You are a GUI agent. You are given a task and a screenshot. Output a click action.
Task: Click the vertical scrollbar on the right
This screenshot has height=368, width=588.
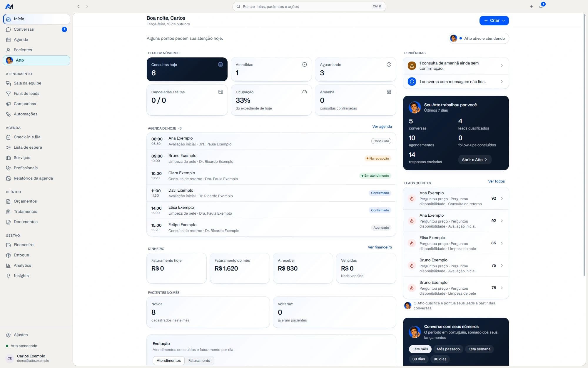tap(584, 144)
